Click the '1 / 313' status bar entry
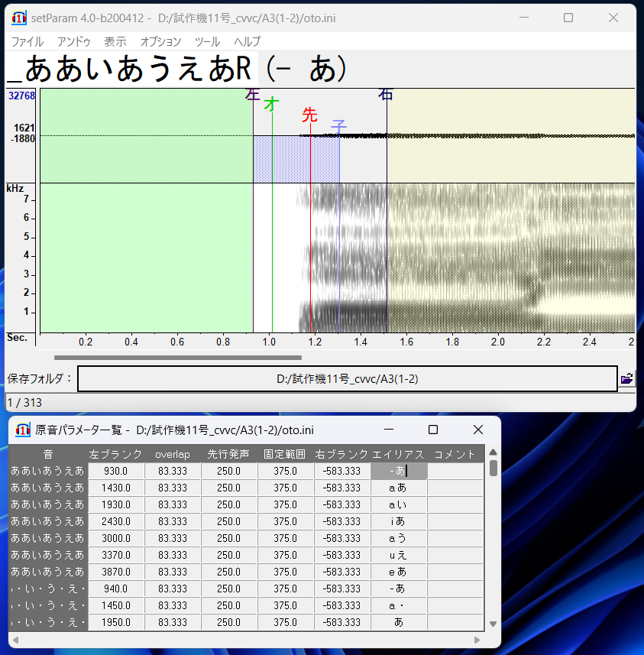Image resolution: width=644 pixels, height=655 pixels. pos(25,403)
